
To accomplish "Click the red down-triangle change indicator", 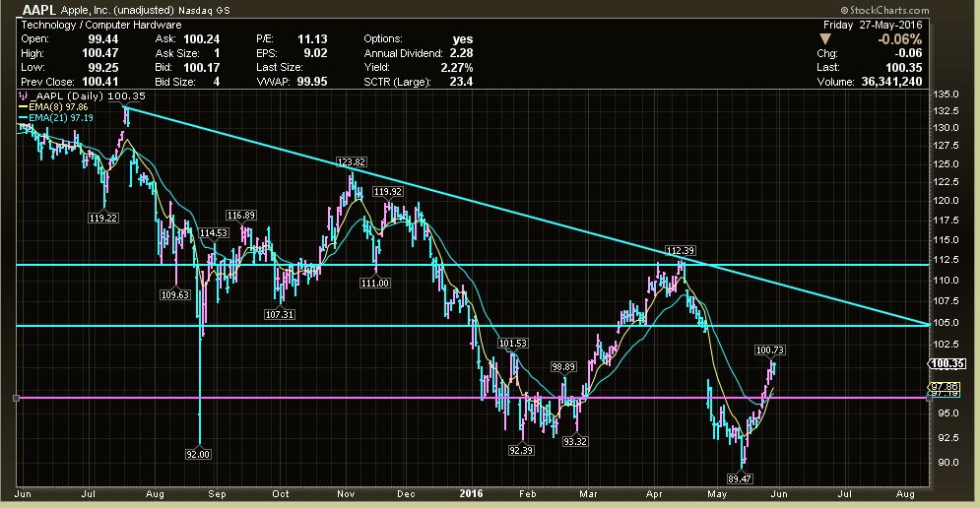I will (x=825, y=38).
